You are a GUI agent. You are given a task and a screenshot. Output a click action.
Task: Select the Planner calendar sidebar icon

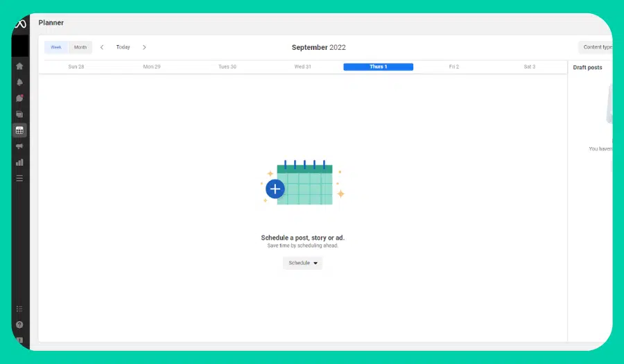(x=19, y=130)
